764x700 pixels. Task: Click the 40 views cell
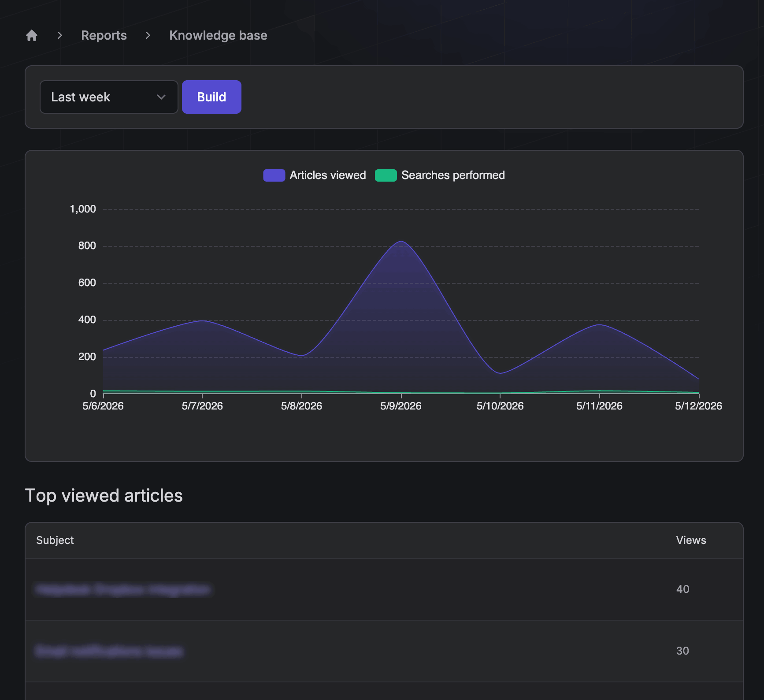(683, 589)
